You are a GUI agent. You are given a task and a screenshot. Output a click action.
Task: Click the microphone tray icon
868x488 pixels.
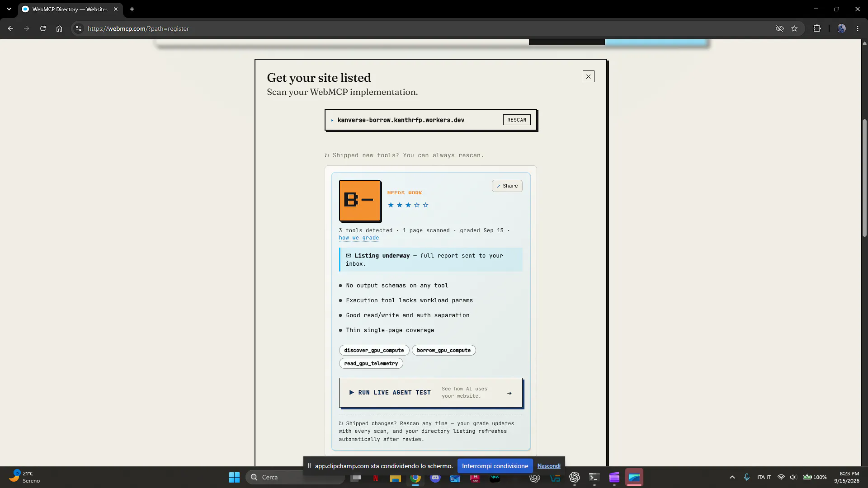coord(747,477)
